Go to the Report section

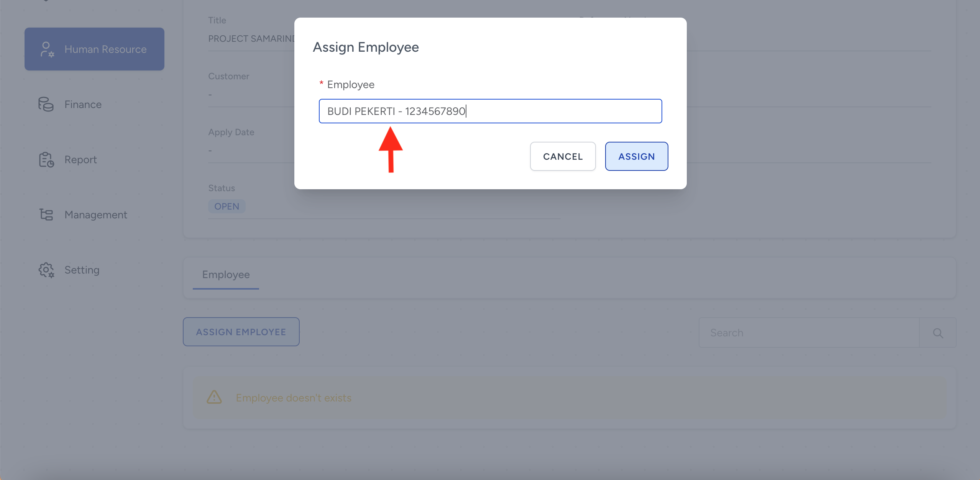tap(80, 160)
